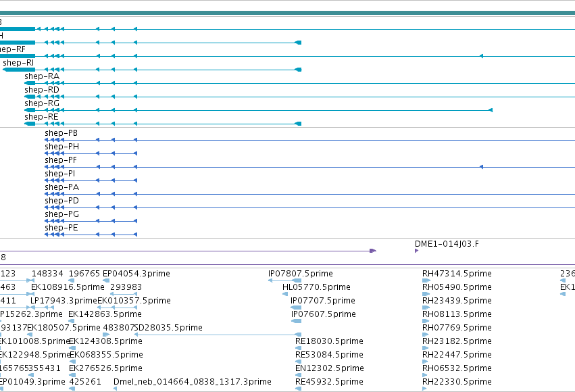Choose the shep-RG transcript label
The height and width of the screenshot is (392, 575).
(x=42, y=103)
